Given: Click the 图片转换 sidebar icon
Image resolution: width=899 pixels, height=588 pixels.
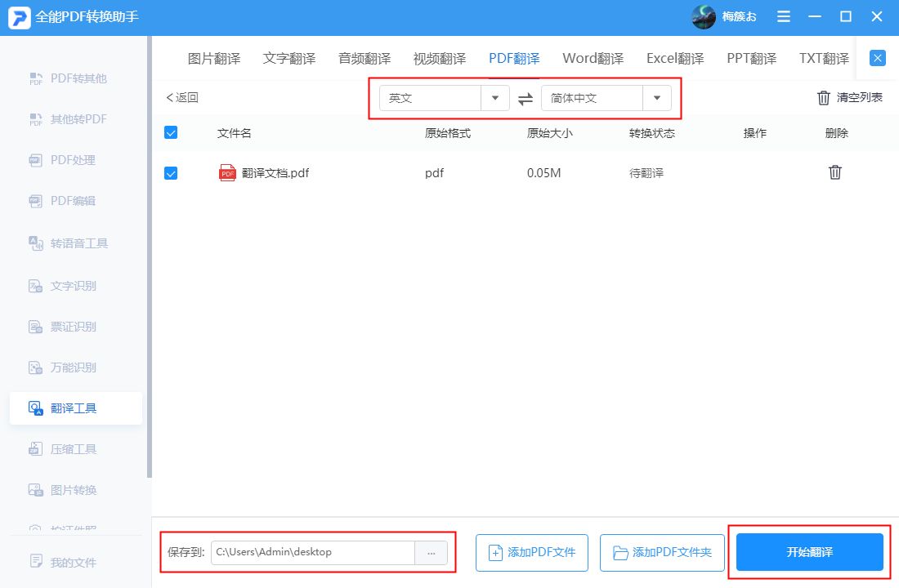Looking at the screenshot, I should pyautogui.click(x=35, y=490).
